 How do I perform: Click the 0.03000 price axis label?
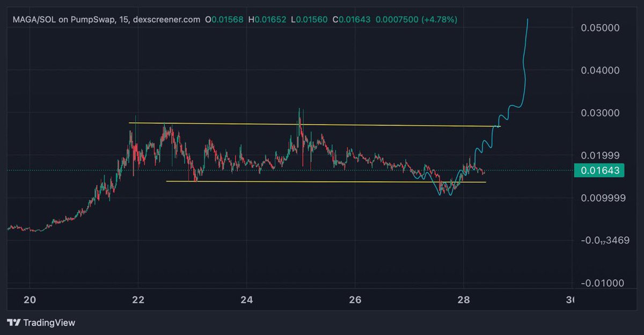pos(601,113)
